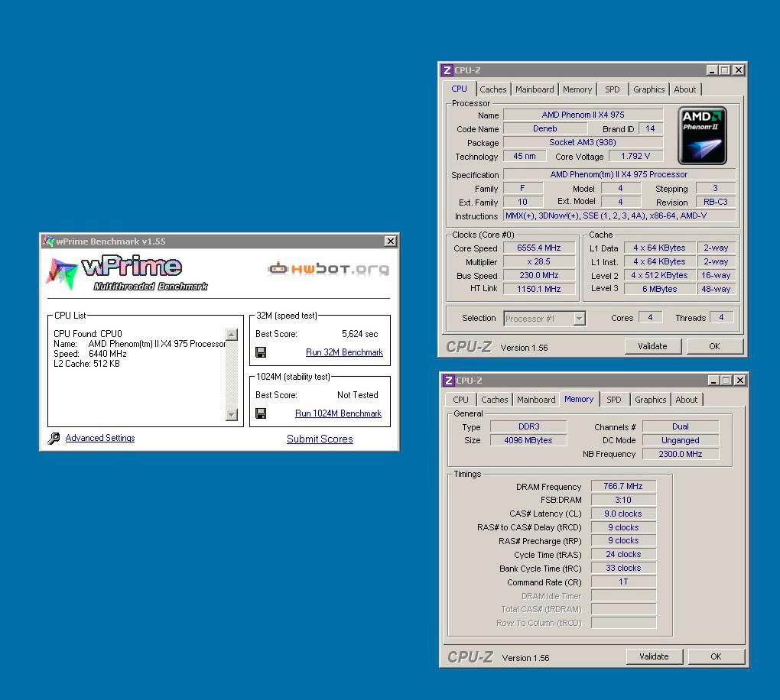
Task: Click OK in upper CPU-Z window
Action: (x=714, y=346)
